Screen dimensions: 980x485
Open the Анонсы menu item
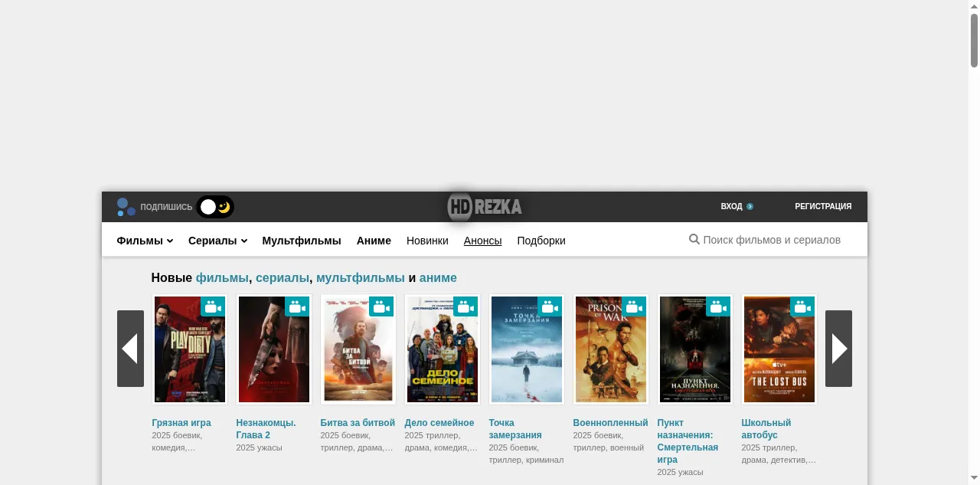pyautogui.click(x=483, y=241)
